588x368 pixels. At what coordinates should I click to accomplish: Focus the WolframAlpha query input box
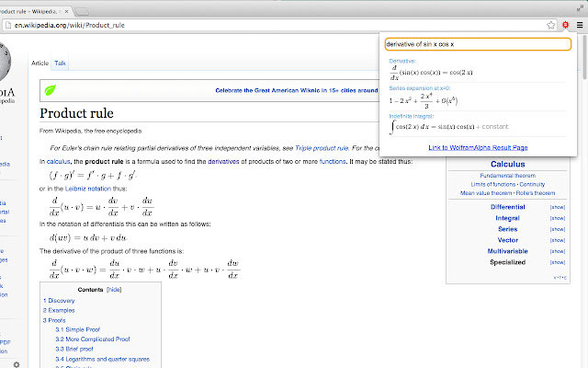(478, 44)
